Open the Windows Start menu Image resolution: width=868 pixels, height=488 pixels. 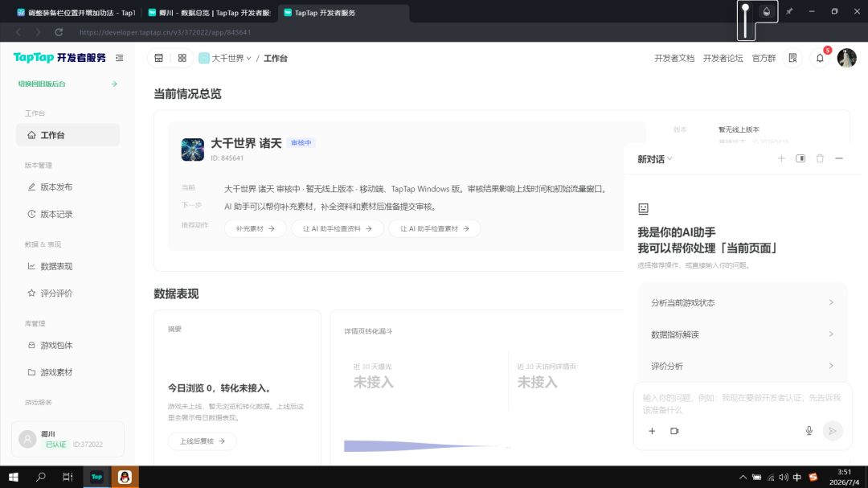[14, 477]
